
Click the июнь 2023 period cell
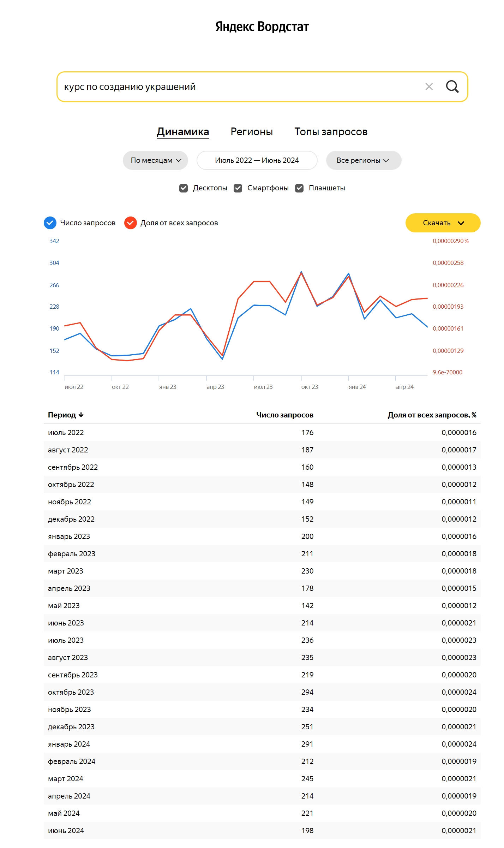tap(66, 623)
